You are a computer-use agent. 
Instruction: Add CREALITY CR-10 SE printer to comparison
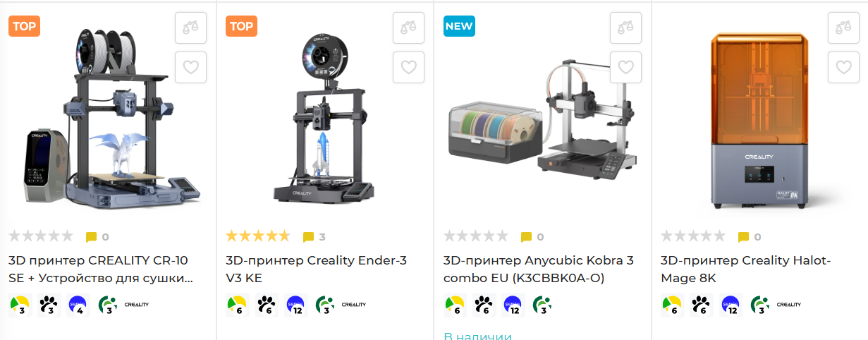pos(190,28)
